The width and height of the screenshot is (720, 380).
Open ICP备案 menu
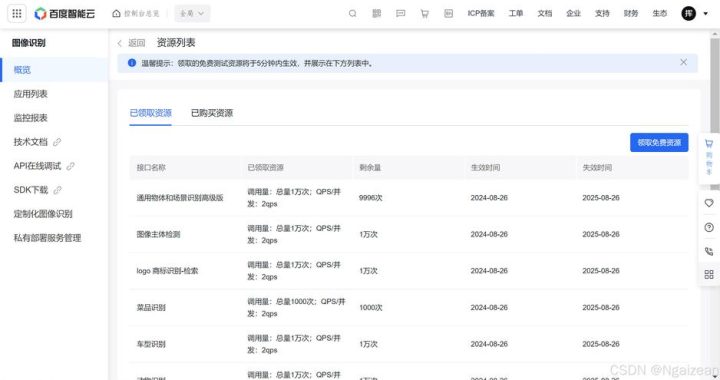[x=481, y=13]
